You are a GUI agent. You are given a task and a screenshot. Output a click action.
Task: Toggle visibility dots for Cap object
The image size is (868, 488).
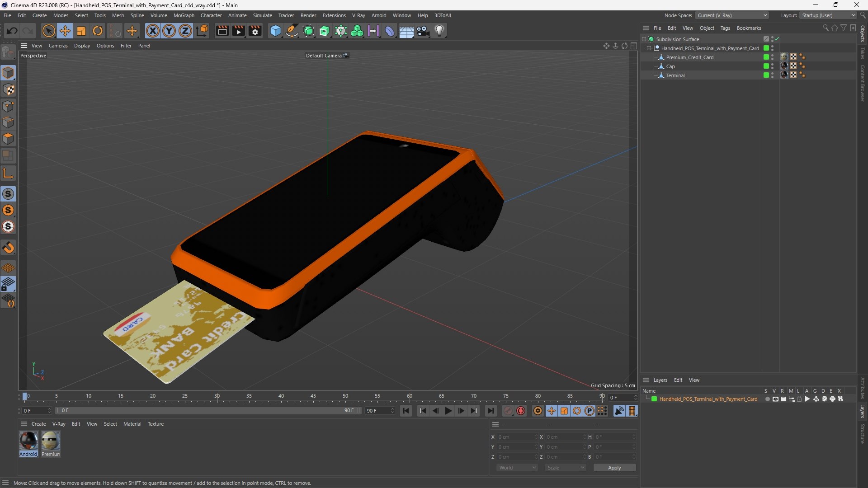click(x=772, y=66)
